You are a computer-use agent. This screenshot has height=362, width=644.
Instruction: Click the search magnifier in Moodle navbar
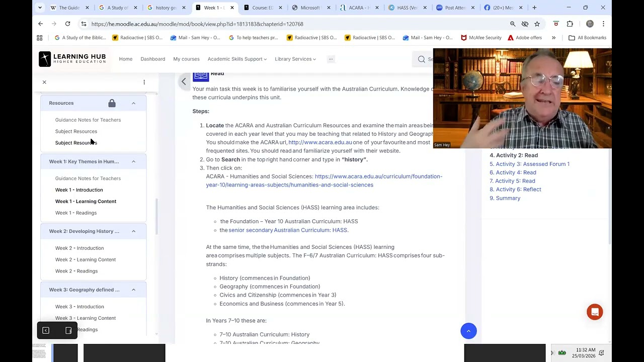[422, 59]
